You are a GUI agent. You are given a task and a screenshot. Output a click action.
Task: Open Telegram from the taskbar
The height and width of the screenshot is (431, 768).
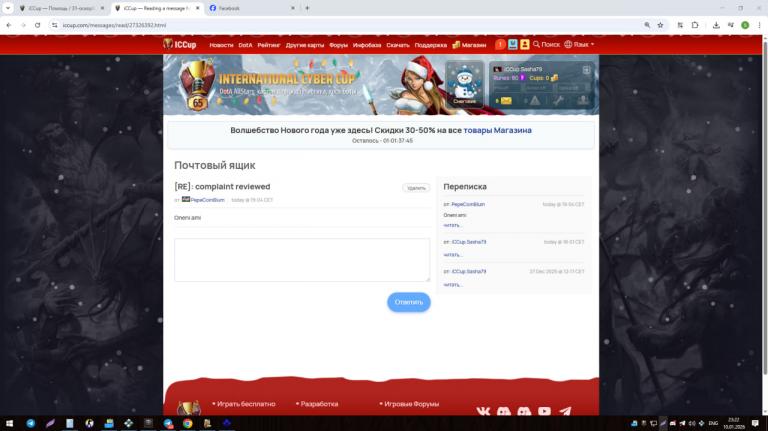[30, 423]
